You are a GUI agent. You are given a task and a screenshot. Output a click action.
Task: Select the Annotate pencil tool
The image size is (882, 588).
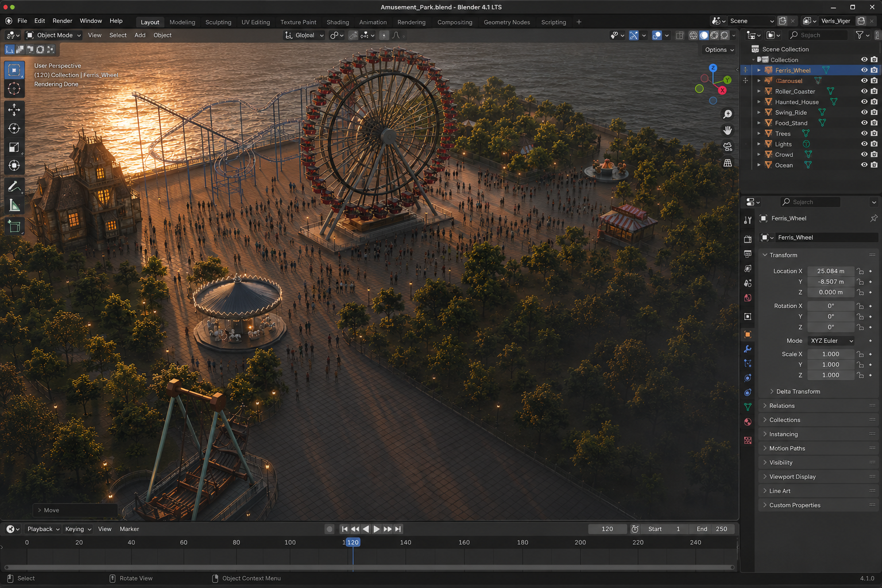point(14,187)
